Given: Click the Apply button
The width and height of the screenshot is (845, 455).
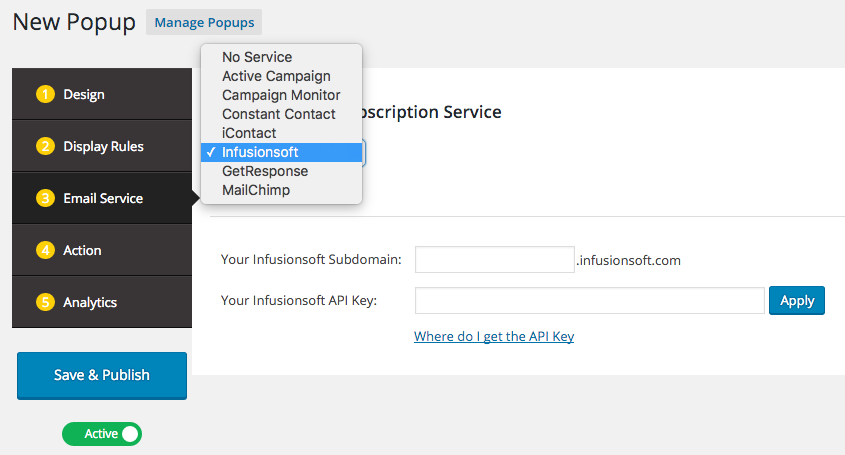Looking at the screenshot, I should tap(797, 301).
